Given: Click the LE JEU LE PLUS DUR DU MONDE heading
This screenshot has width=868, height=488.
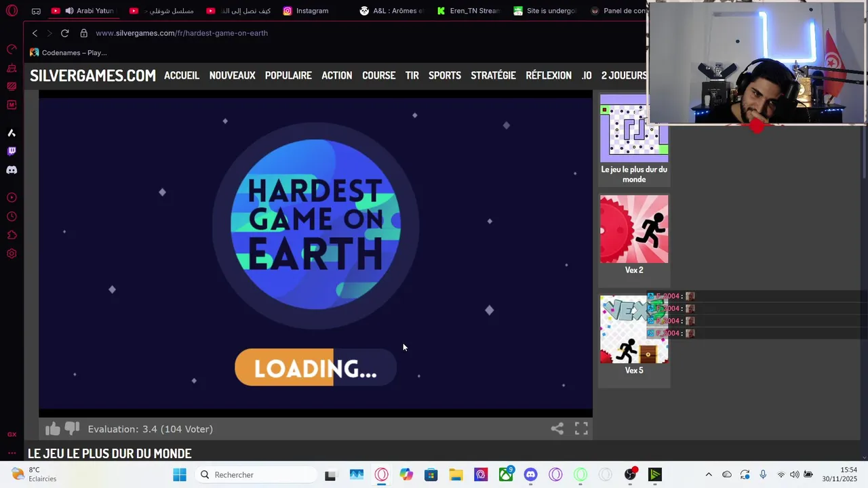Looking at the screenshot, I should 110,453.
